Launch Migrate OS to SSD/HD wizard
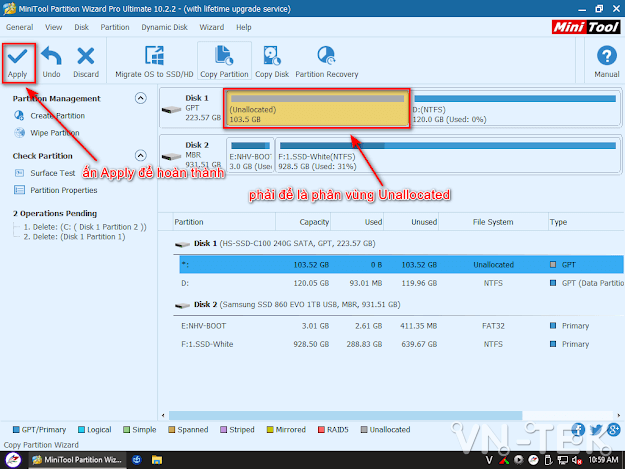This screenshot has height=469, width=625. [x=154, y=63]
